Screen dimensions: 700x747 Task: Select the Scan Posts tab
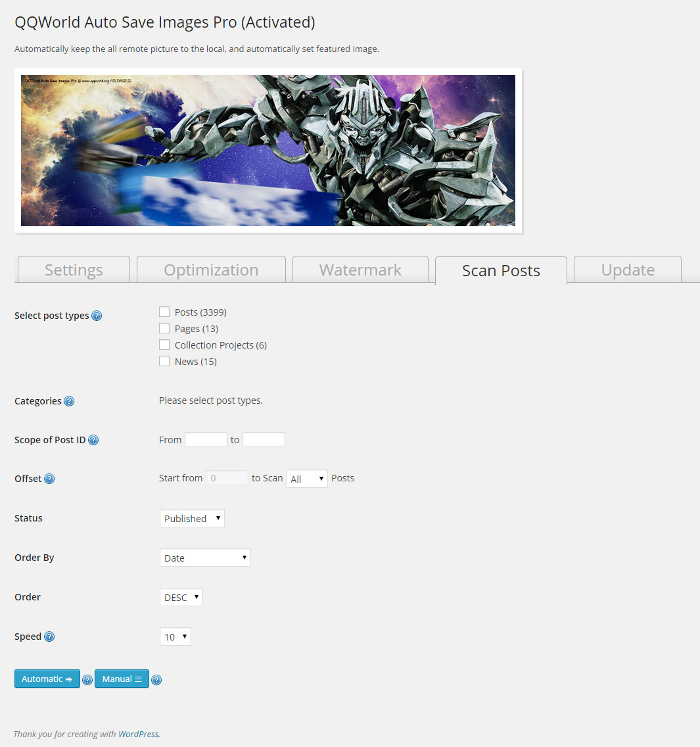[501, 271]
